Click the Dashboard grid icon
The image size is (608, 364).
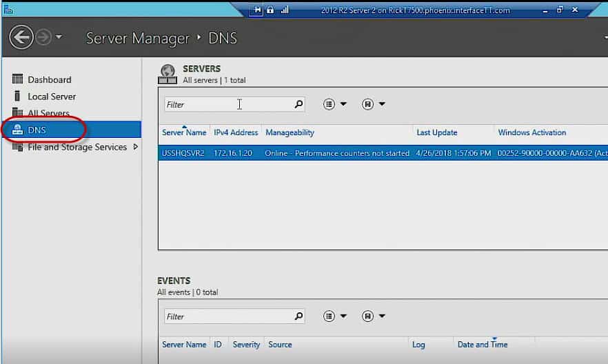[x=17, y=79]
